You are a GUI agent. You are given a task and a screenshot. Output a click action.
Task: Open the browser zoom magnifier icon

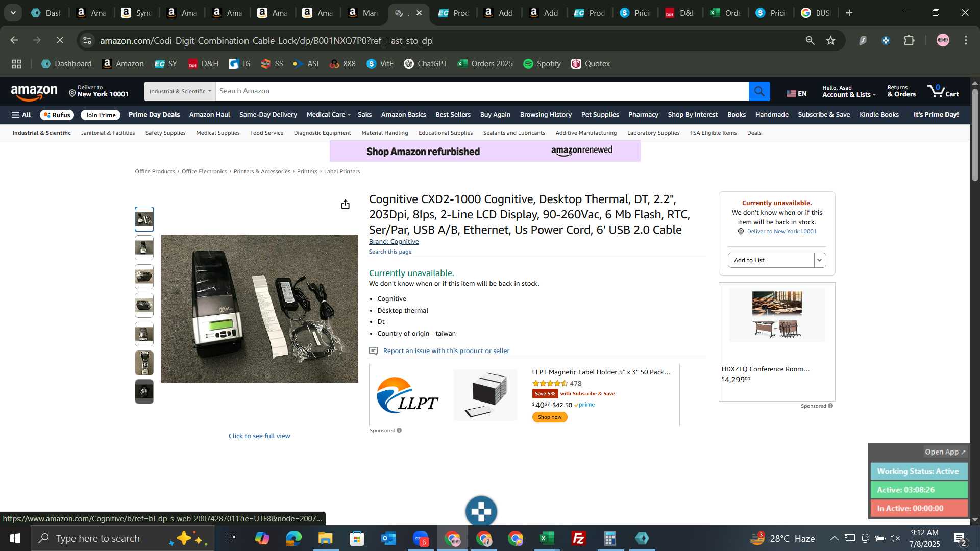click(810, 40)
